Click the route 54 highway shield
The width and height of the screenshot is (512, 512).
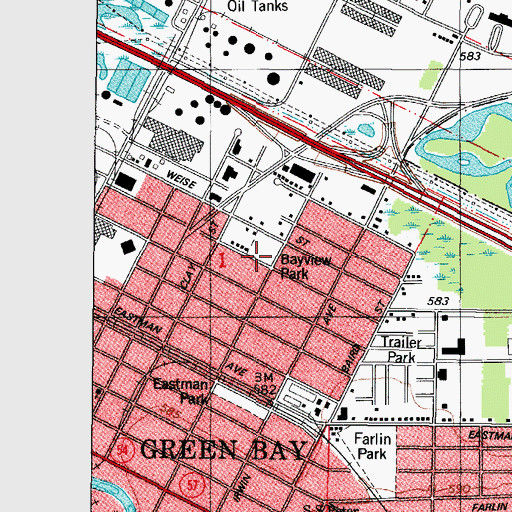click(122, 450)
